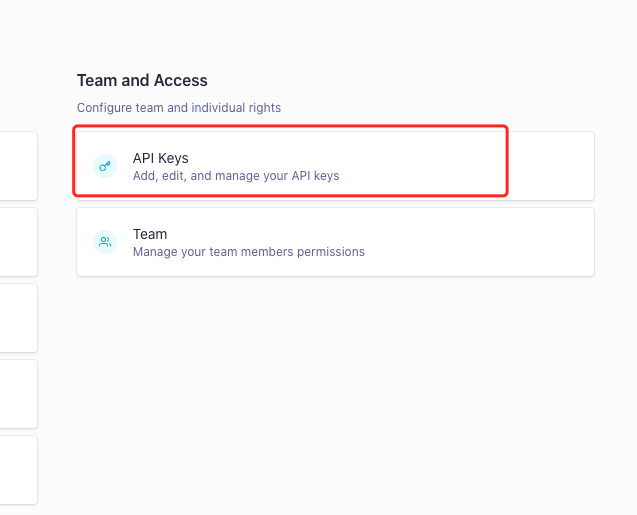Click the "Team and Access" section heading
Viewport: 637px width, 515px height.
142,80
